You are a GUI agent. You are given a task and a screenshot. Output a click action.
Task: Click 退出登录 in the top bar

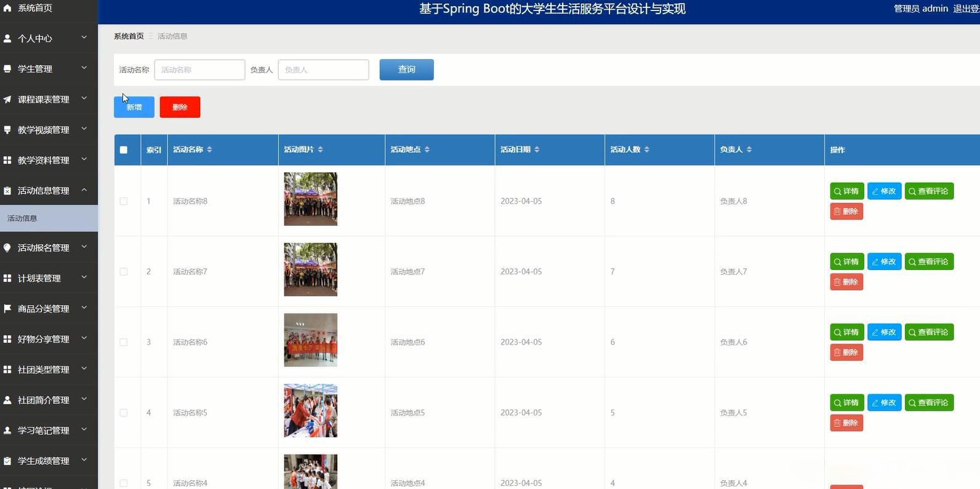click(966, 9)
